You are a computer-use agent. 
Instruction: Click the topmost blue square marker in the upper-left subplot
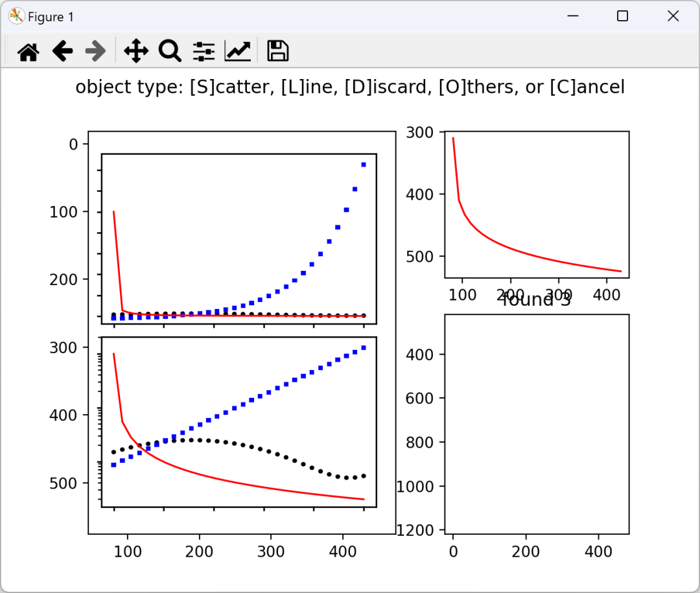[x=364, y=165]
